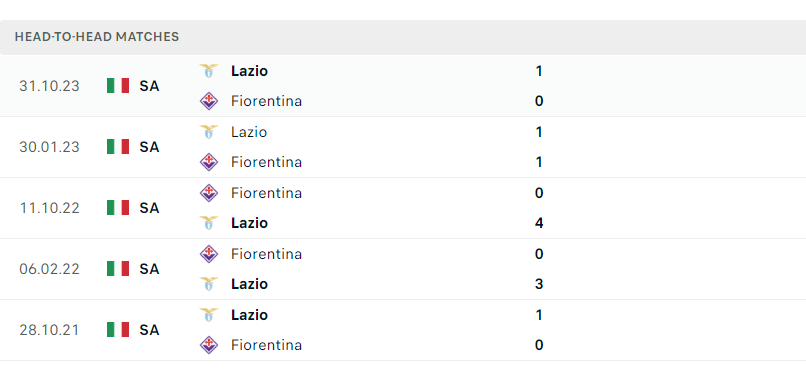The image size is (806, 371).
Task: Click Lazio's score of 4 in 11.10.22 match
Action: [539, 223]
